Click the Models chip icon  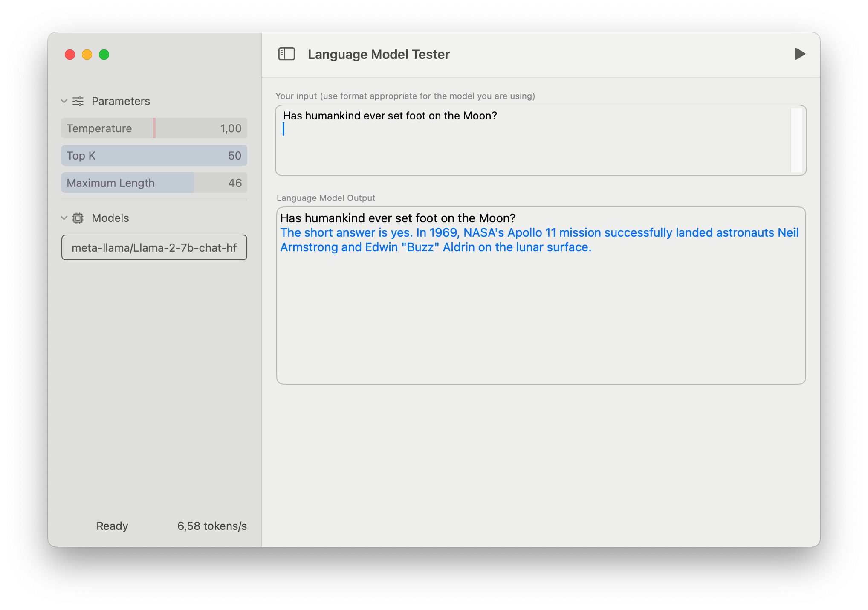click(x=78, y=218)
